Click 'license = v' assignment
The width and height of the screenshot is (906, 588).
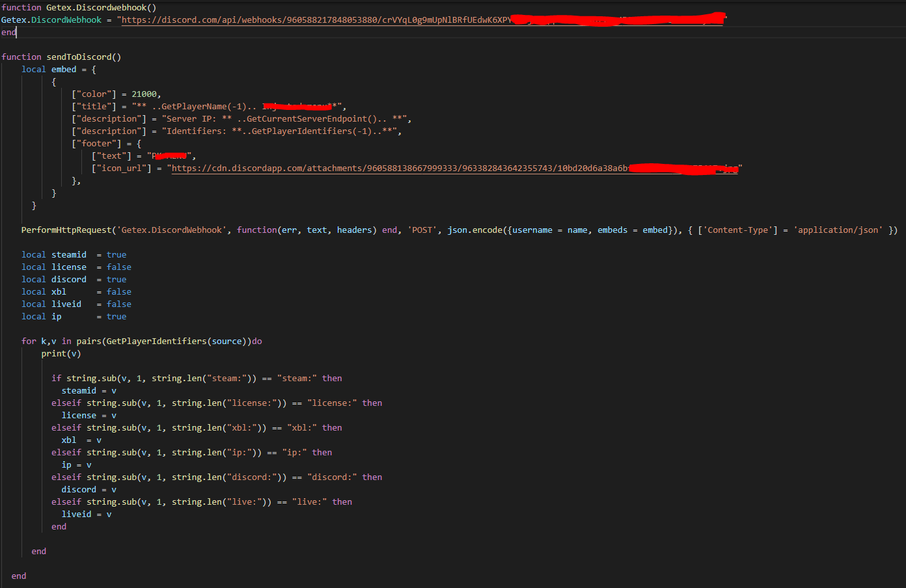(x=89, y=416)
